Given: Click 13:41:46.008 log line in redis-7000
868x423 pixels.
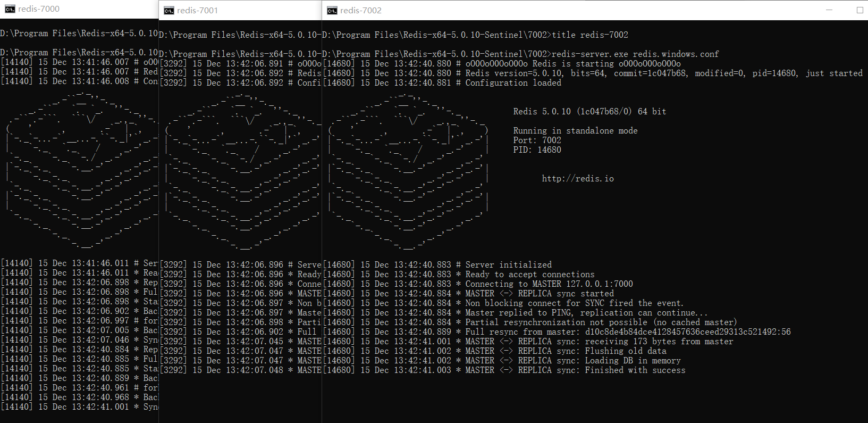Looking at the screenshot, I should [x=79, y=81].
